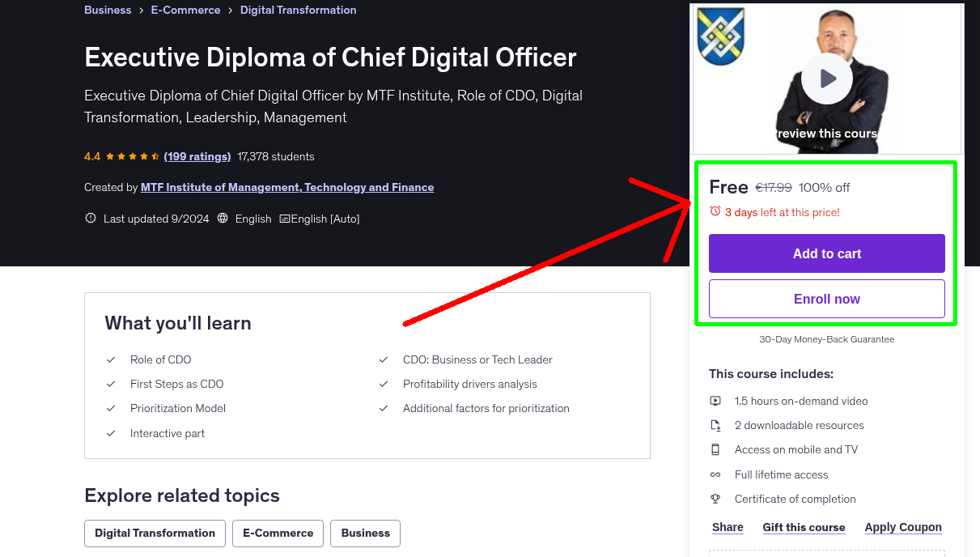The width and height of the screenshot is (980, 557).
Task: Open the 199 ratings link
Action: 197,156
